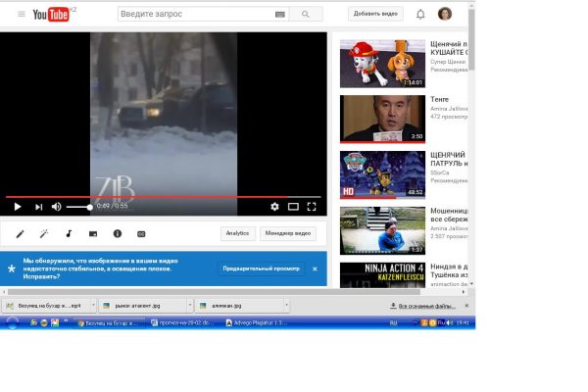This screenshot has width=588, height=392.
Task: Open the user account avatar menu
Action: tap(445, 14)
